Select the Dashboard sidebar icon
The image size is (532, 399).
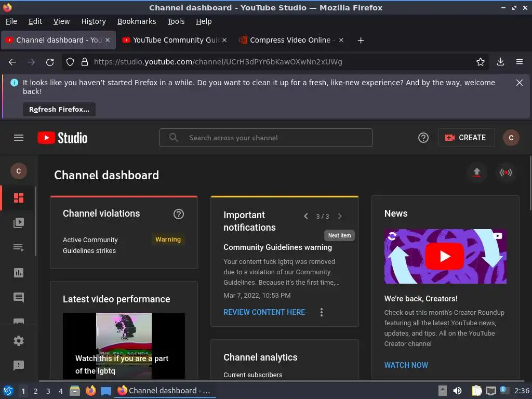click(19, 198)
